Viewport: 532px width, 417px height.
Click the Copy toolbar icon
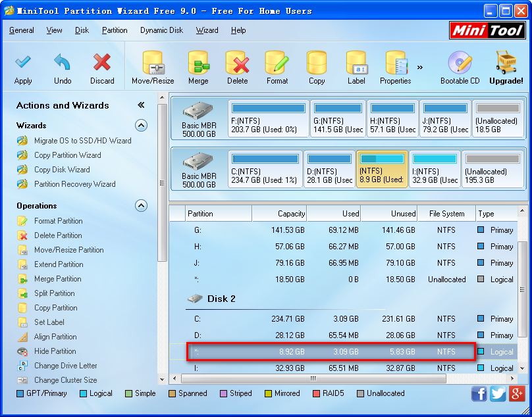[317, 62]
